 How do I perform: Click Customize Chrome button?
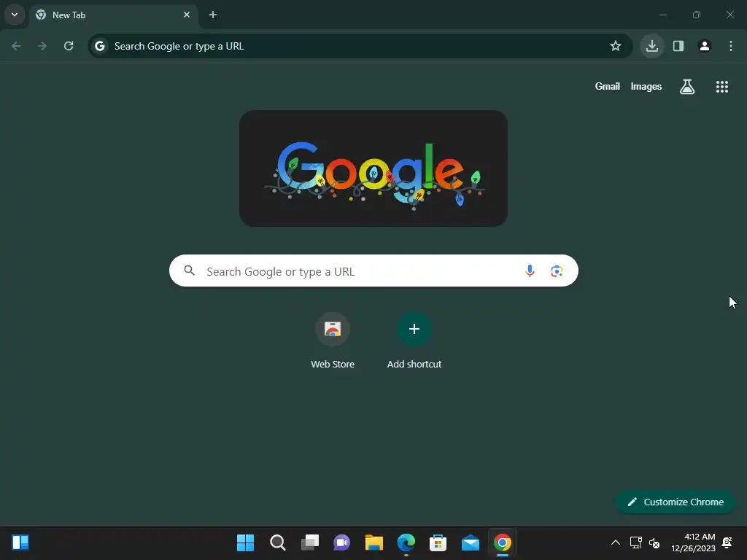pos(675,502)
